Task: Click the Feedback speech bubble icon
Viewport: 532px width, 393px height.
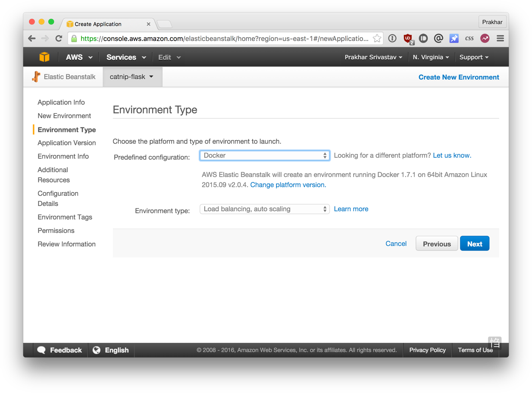Action: coord(41,350)
